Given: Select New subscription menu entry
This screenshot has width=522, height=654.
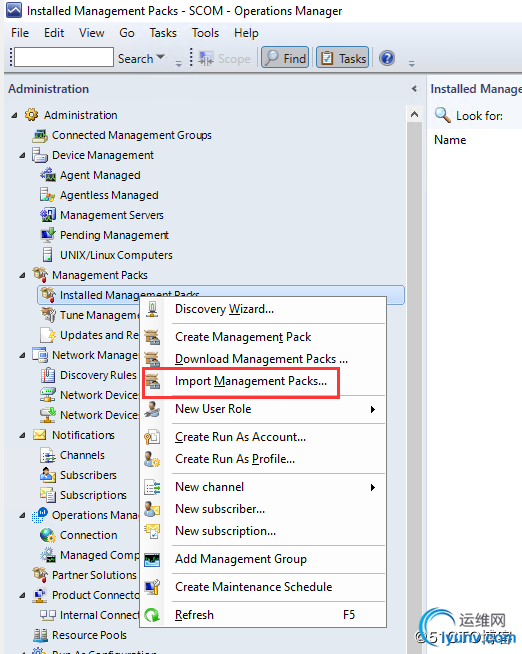Looking at the screenshot, I should click(x=263, y=531).
